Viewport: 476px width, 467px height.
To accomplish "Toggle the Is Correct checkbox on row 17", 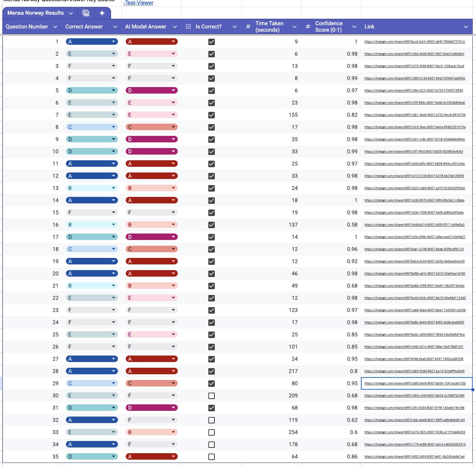I will point(211,237).
